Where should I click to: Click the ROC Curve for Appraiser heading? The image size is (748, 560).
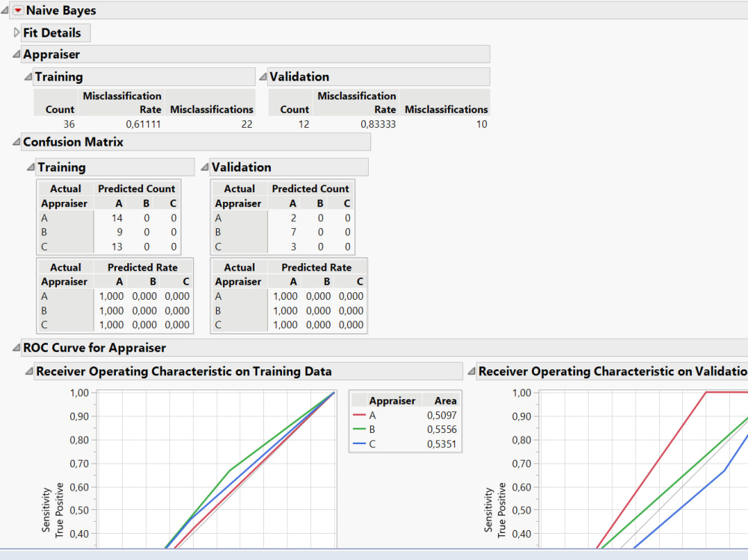[x=94, y=347]
